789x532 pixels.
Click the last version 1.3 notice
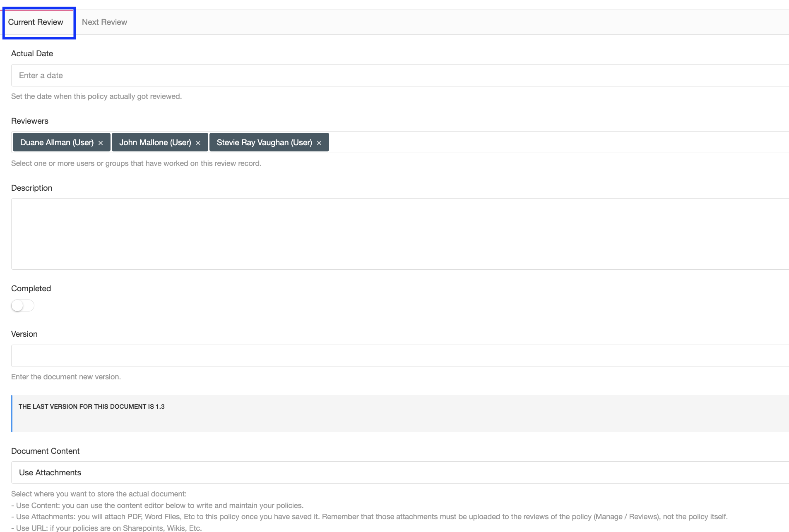400,414
